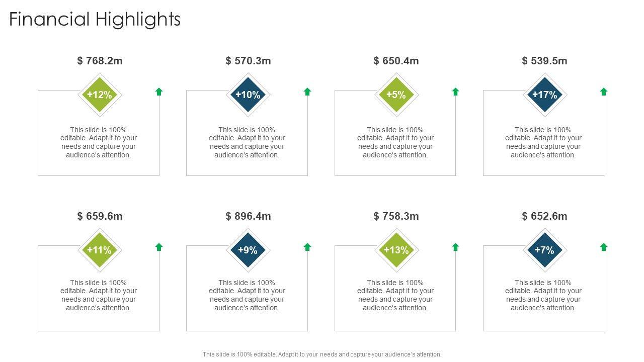Select the $ 570.3m amount text
Image resolution: width=644 pixels, height=362 pixels.
[x=248, y=61]
